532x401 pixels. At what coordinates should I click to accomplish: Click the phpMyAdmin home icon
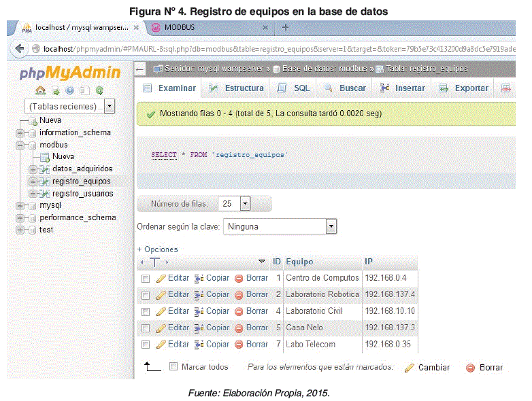[40, 90]
